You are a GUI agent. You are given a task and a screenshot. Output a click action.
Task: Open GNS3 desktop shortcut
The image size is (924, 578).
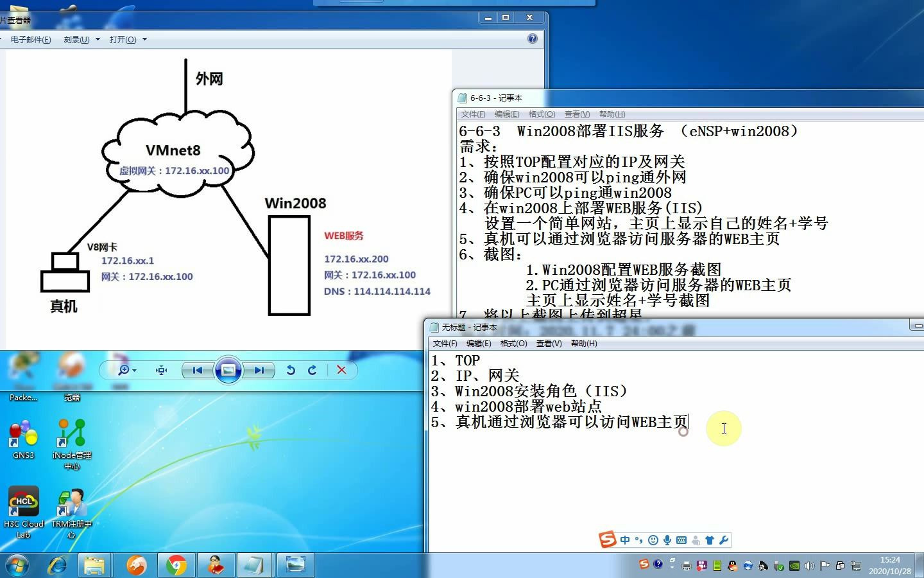tap(23, 439)
